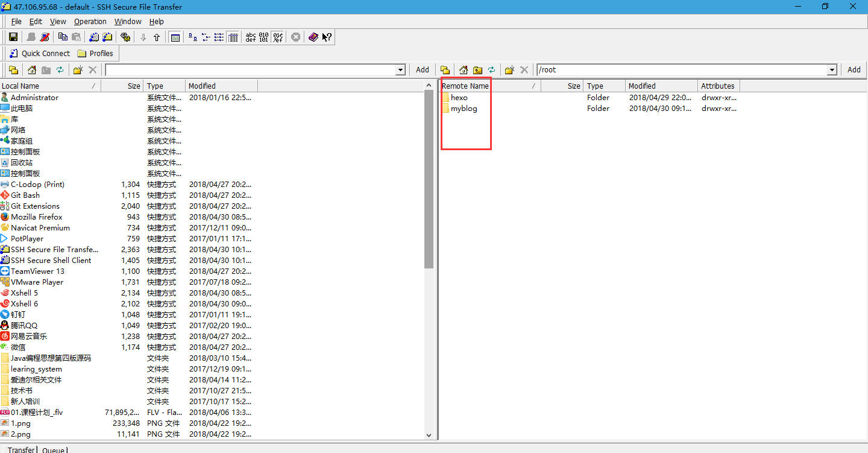Select ASCII transfer mode (abc def) icon
The height and width of the screenshot is (453, 868).
[x=251, y=37]
